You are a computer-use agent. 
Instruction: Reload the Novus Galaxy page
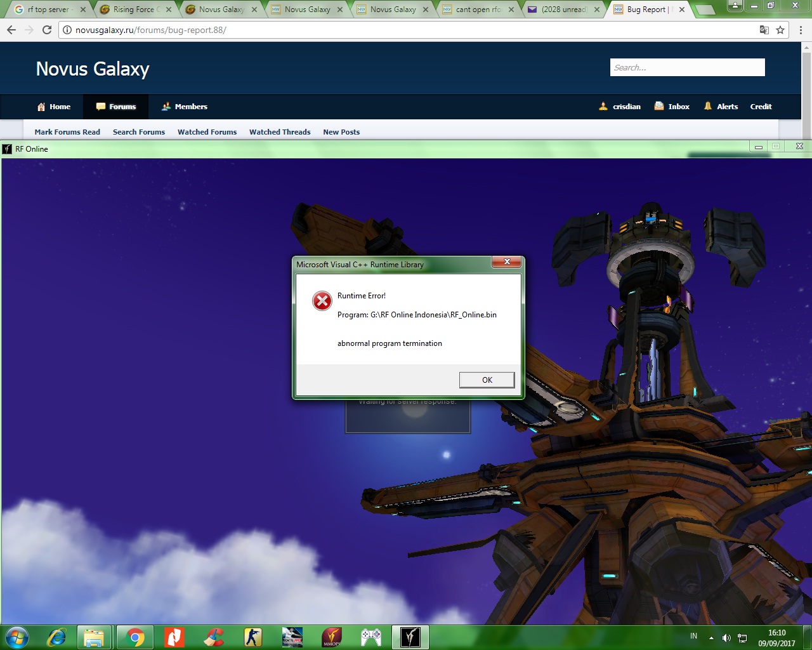click(47, 30)
